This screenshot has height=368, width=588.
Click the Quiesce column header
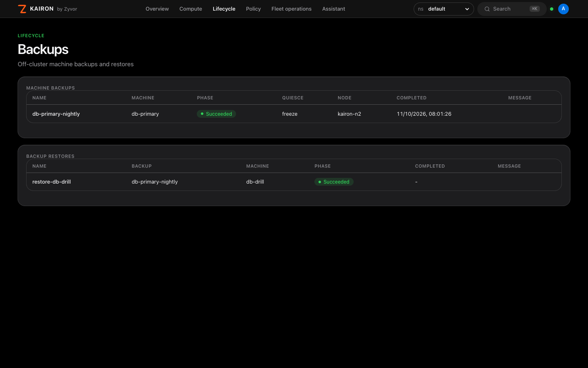pyautogui.click(x=292, y=98)
